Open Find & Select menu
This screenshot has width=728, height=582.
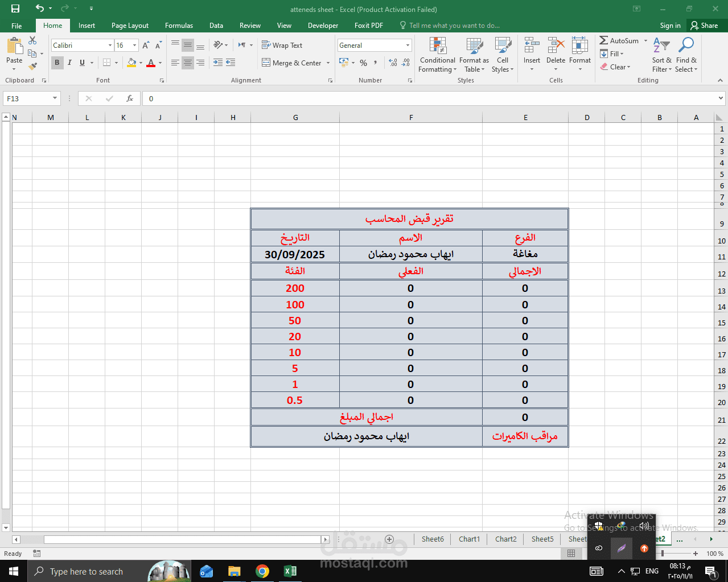686,55
